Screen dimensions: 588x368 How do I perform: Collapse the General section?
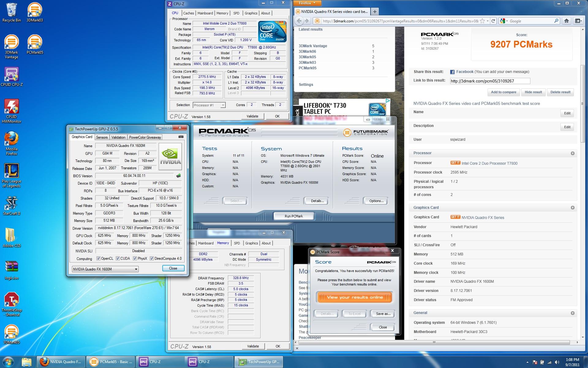coord(572,313)
